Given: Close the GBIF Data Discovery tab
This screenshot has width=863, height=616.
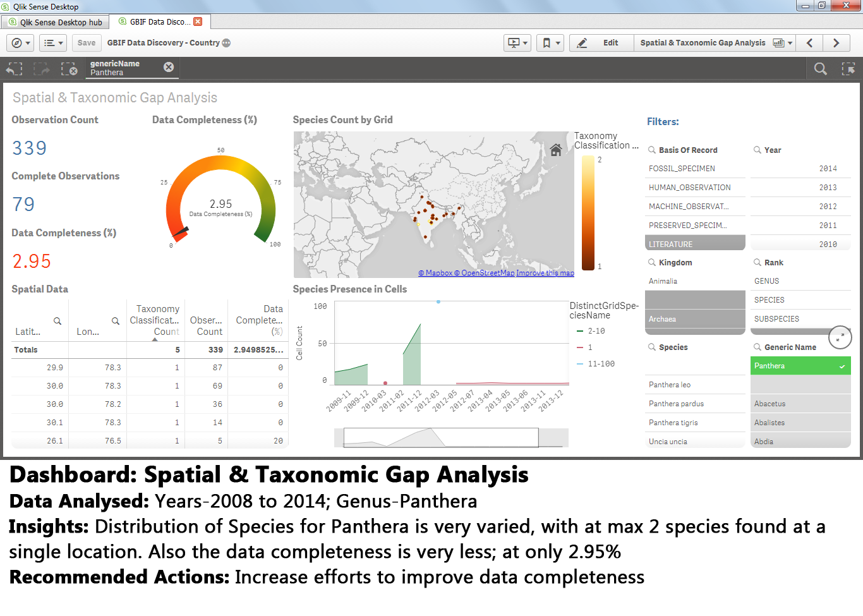Looking at the screenshot, I should click(198, 21).
